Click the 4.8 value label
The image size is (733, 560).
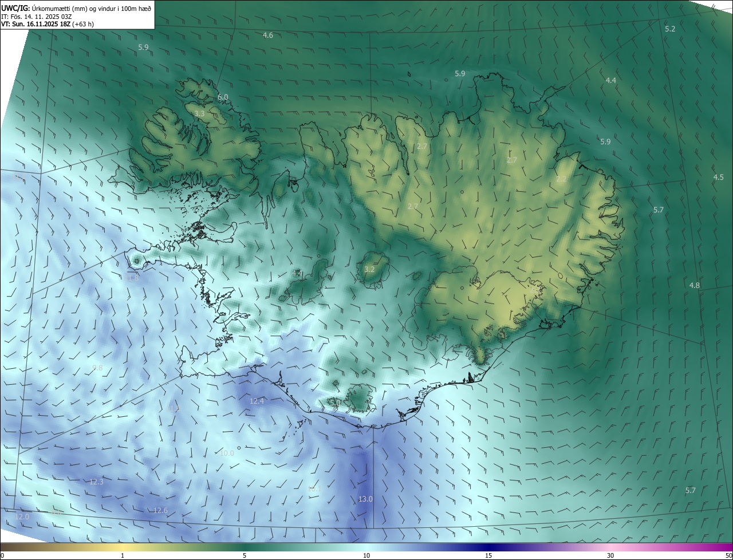click(x=695, y=285)
